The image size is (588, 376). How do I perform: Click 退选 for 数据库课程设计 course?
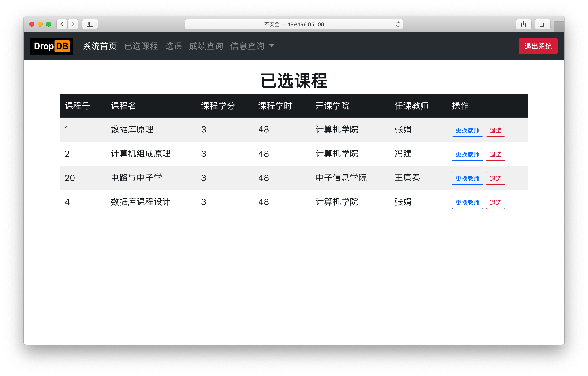pos(495,202)
